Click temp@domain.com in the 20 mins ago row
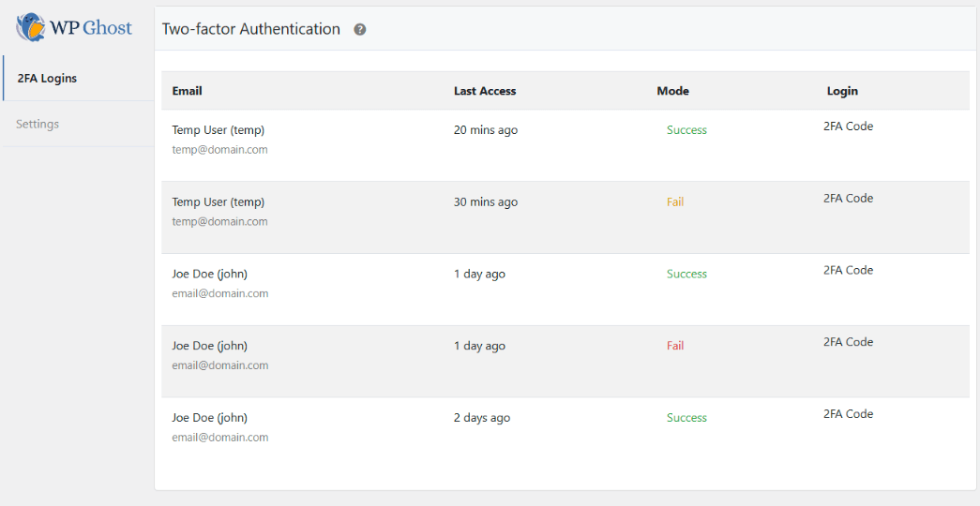 [x=220, y=149]
